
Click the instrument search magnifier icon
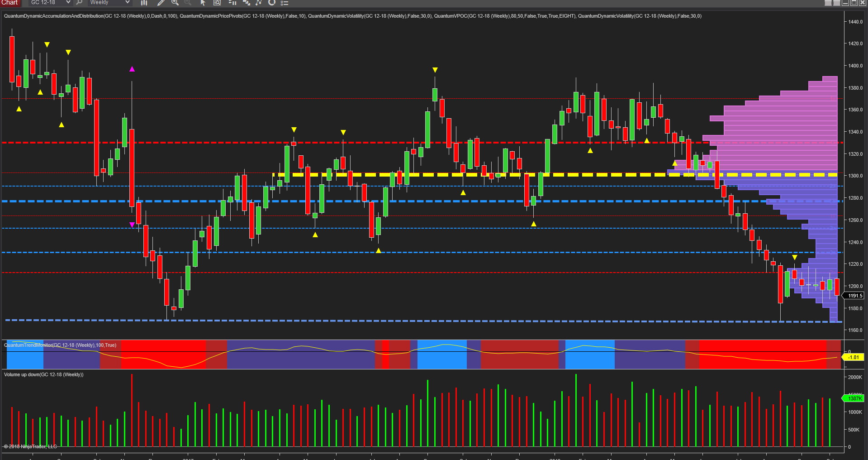[79, 3]
